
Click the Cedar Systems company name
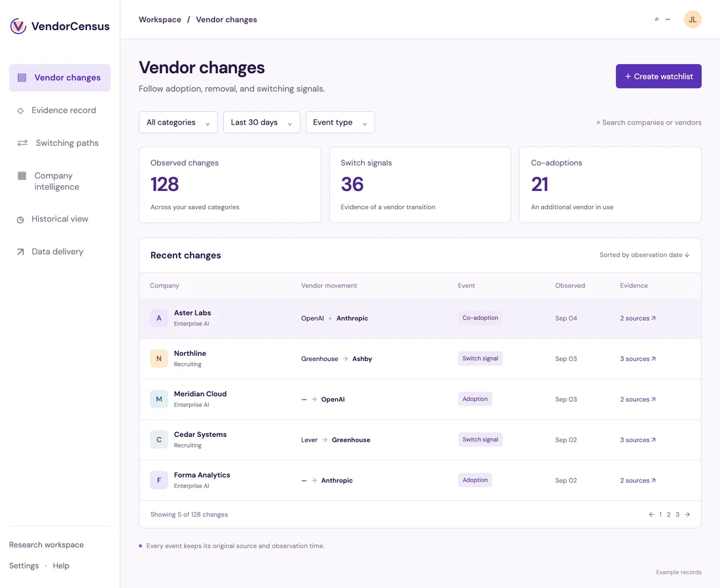tap(200, 435)
